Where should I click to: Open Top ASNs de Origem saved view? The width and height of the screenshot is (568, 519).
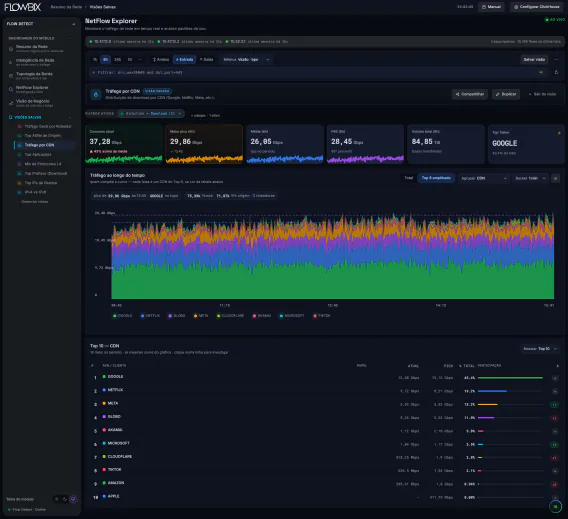[x=42, y=135]
